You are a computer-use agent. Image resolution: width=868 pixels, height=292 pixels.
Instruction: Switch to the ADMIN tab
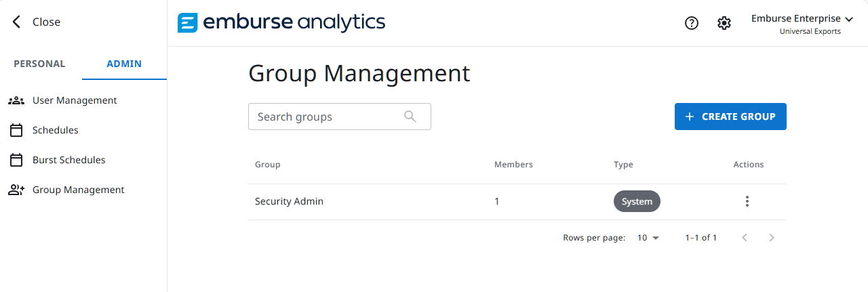point(124,64)
